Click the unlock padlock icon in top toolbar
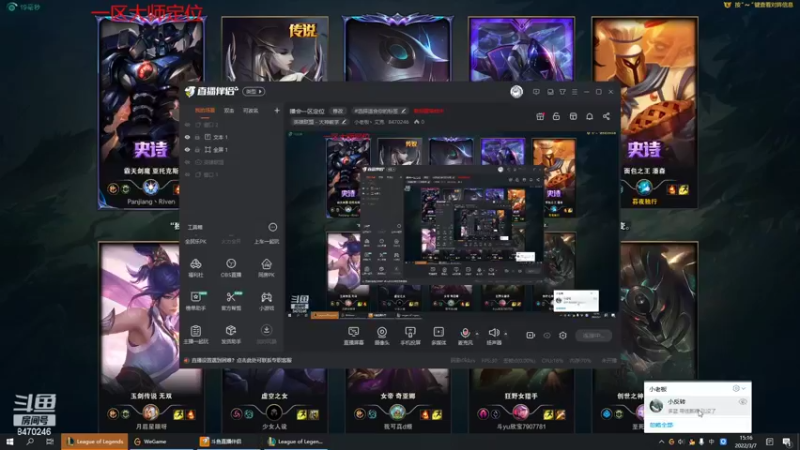800x450 pixels. click(x=556, y=116)
